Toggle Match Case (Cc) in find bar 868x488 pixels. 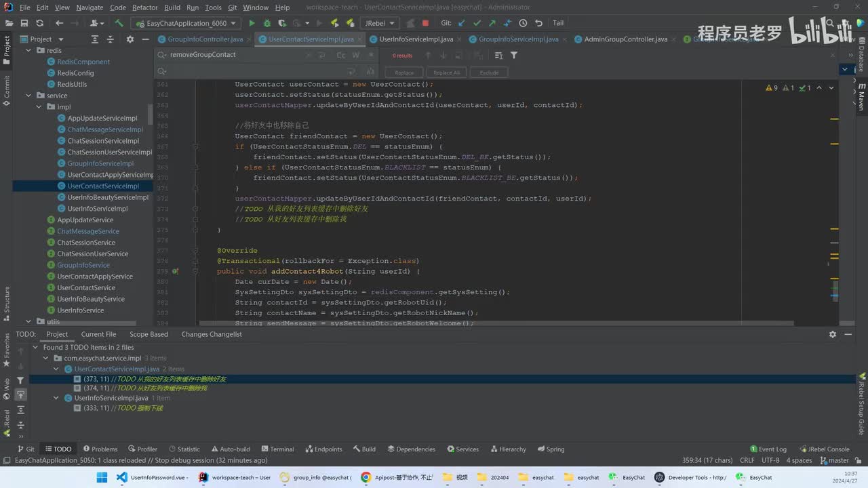tap(341, 55)
